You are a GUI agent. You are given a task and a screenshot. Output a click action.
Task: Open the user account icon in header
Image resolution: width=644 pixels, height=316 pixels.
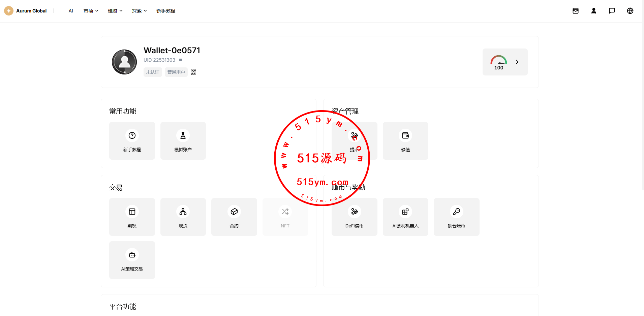point(594,11)
